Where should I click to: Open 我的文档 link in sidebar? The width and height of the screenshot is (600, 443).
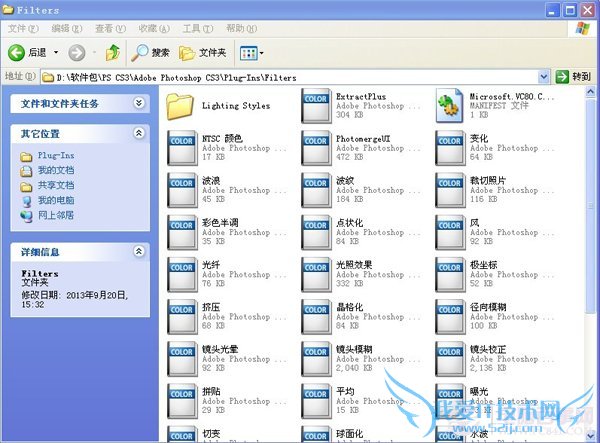56,170
